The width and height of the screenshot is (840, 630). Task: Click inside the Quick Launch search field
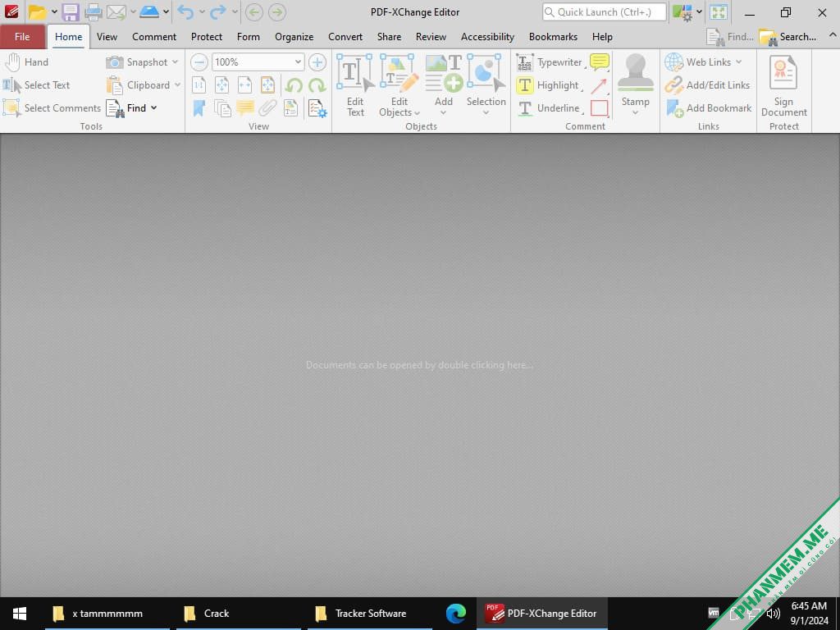[605, 11]
